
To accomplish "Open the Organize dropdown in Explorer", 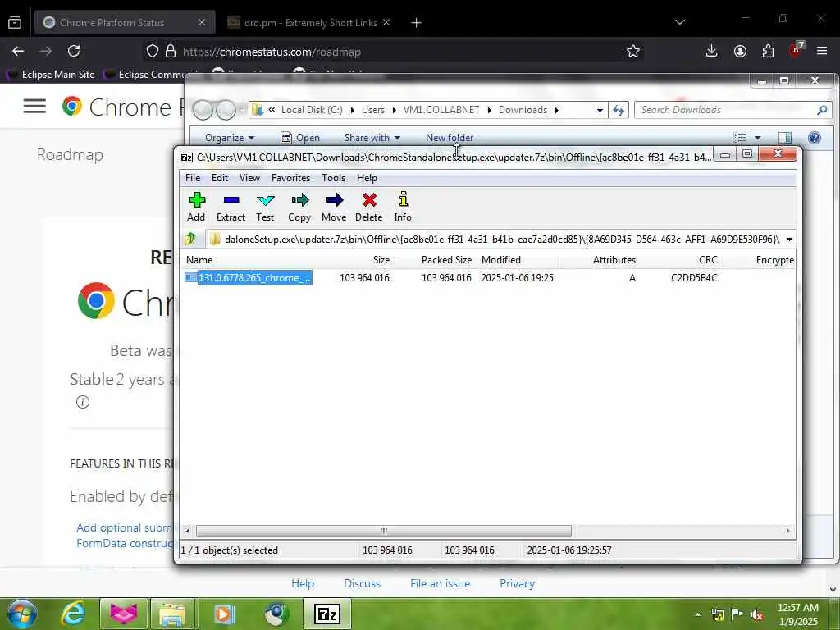I will point(230,138).
